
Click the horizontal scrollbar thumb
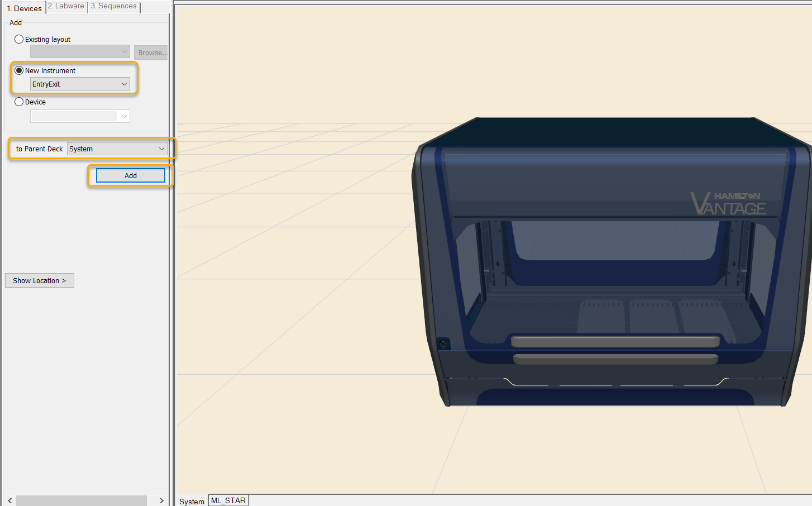point(82,500)
